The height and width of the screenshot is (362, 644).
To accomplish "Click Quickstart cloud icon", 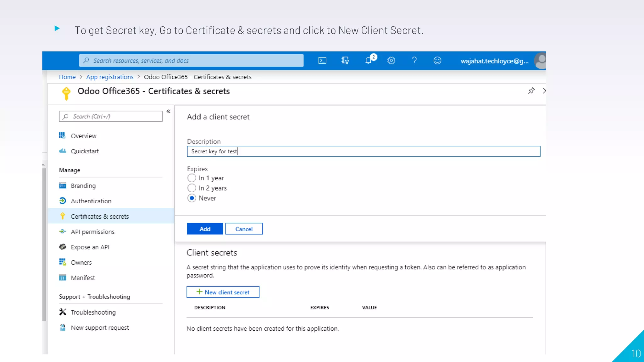I will tap(63, 151).
